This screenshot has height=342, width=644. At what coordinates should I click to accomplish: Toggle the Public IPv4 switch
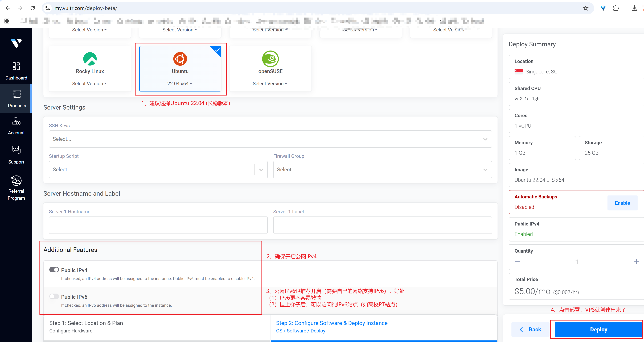(x=54, y=270)
